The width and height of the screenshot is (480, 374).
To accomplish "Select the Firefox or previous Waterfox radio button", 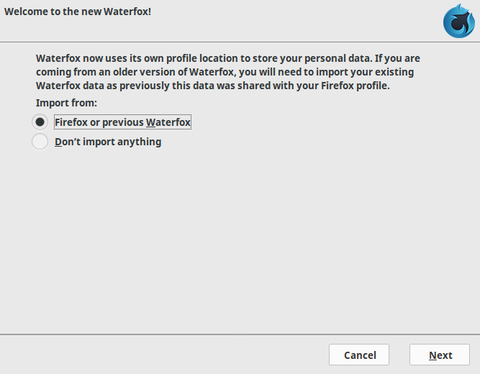I will pyautogui.click(x=40, y=122).
